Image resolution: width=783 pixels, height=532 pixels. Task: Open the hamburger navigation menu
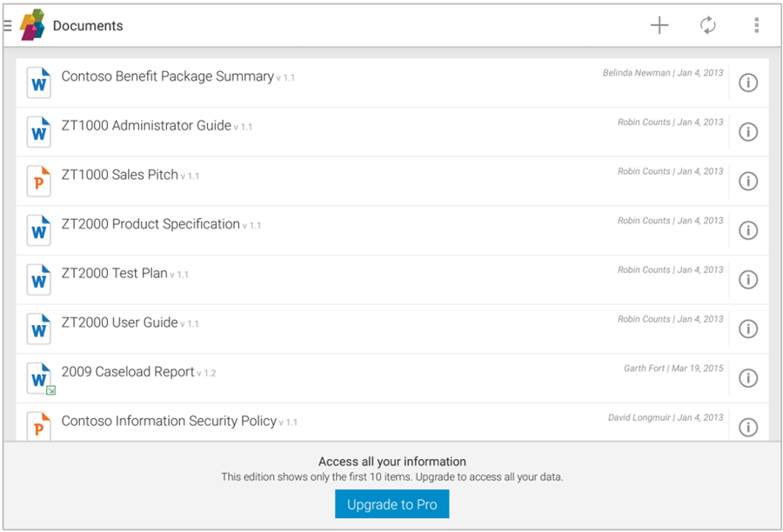pos(8,26)
